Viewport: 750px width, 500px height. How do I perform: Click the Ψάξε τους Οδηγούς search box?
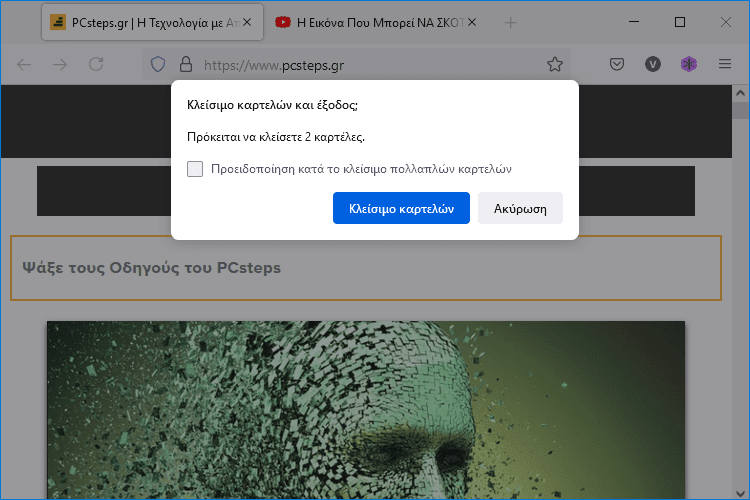(366, 268)
